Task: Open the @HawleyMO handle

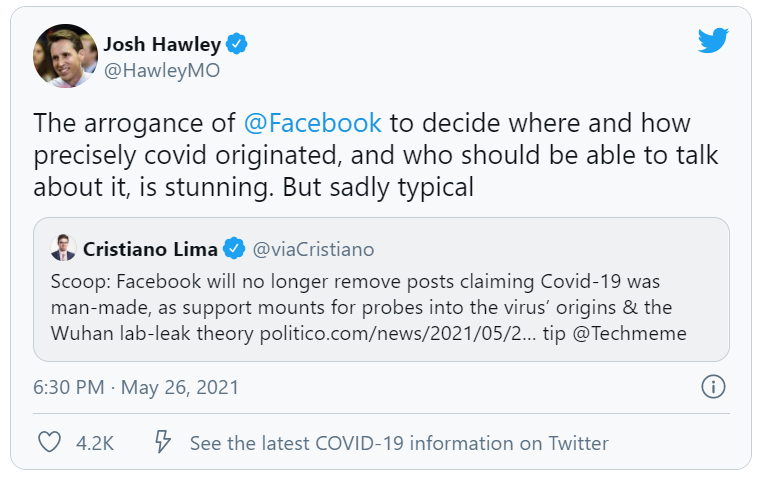Action: pos(162,71)
